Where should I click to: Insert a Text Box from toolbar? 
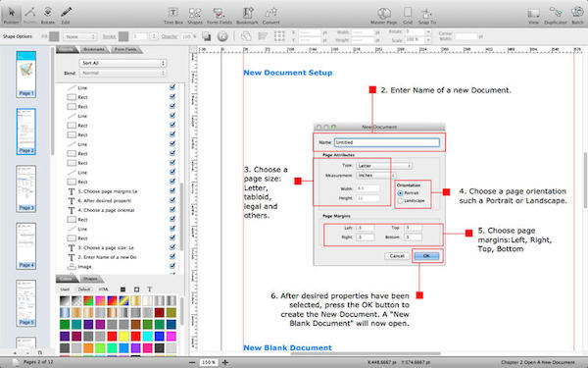click(x=173, y=15)
